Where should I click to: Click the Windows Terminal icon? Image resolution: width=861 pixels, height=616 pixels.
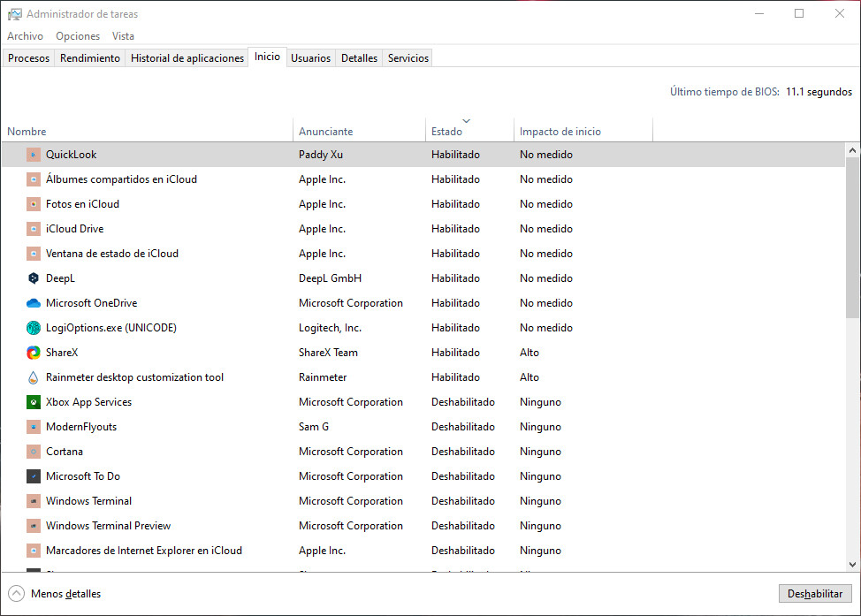34,501
